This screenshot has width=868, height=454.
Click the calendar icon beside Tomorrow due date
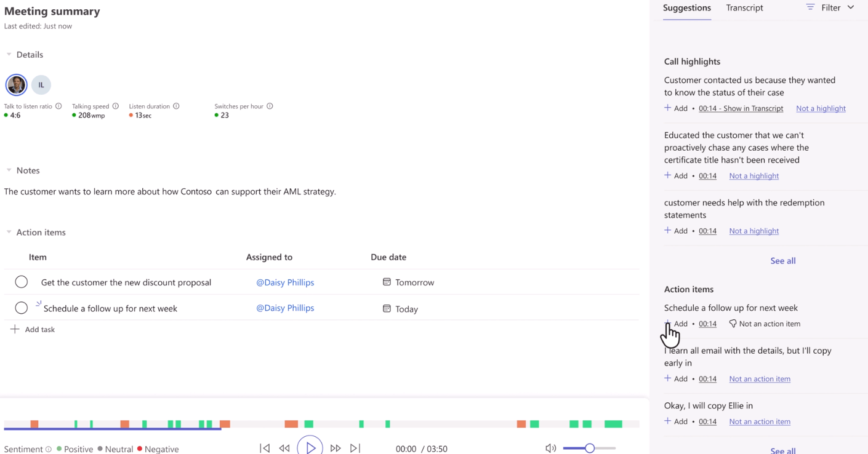tap(387, 282)
